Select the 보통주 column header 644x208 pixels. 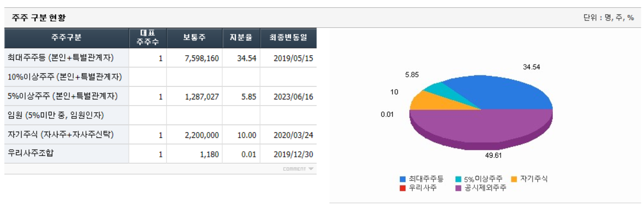coord(195,38)
